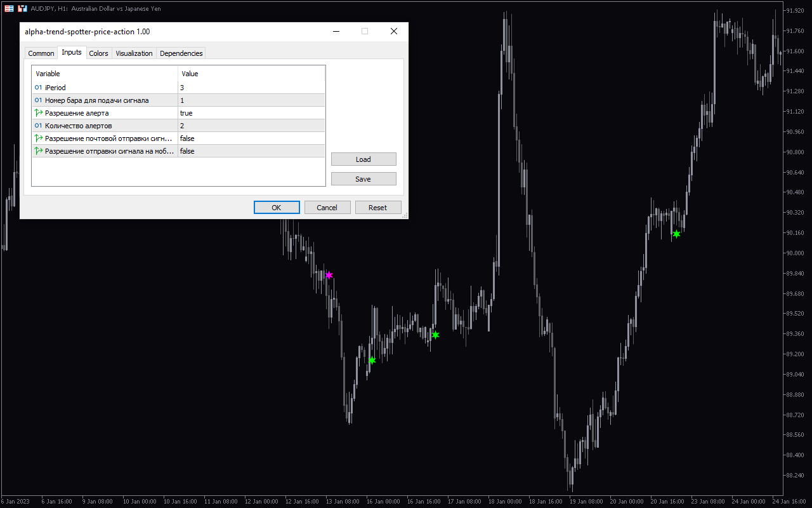Screen dimensions: 812x508
Task: Click the boolean icon beside 'Разрешение алерта'
Action: point(38,113)
